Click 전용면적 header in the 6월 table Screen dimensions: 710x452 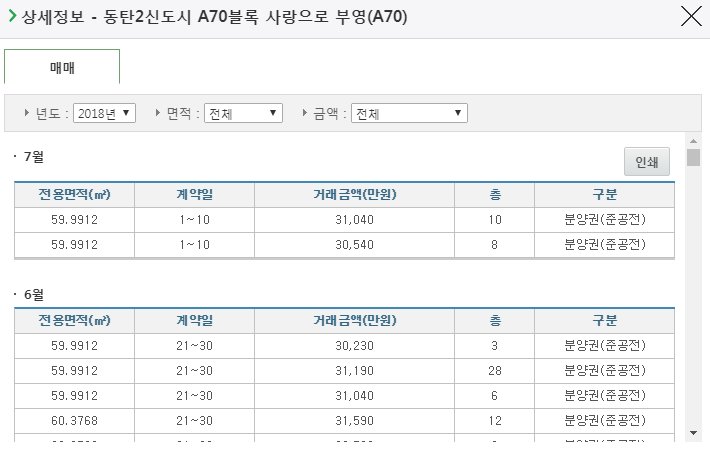74,321
